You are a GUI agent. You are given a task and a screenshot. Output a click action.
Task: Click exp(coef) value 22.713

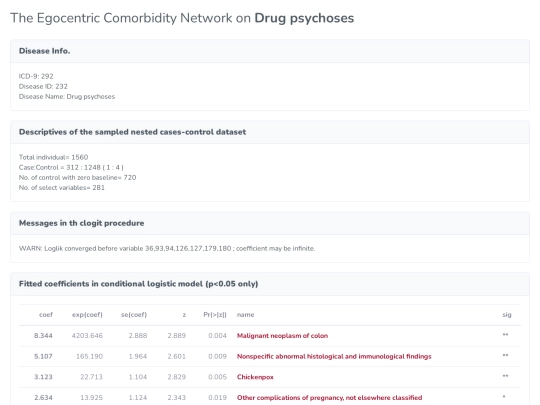coord(92,377)
